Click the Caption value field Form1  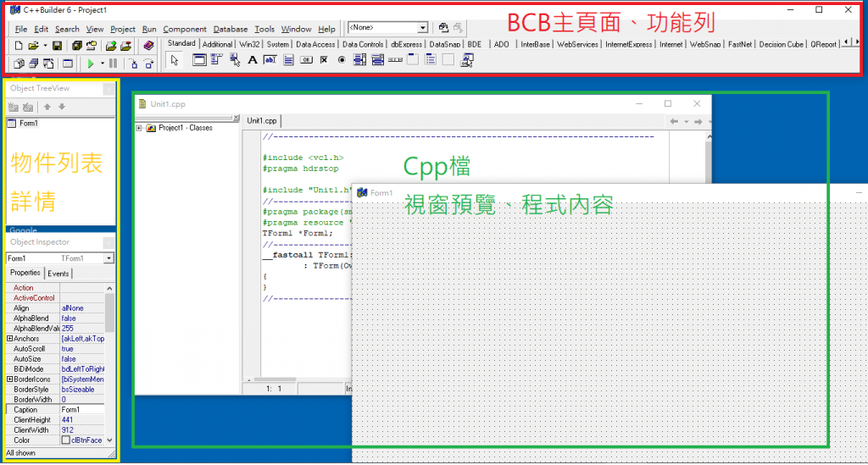click(x=82, y=410)
